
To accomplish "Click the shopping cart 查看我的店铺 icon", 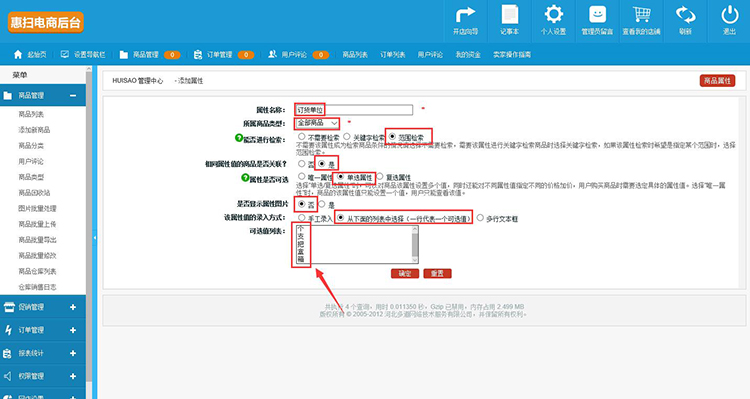I will pyautogui.click(x=641, y=14).
